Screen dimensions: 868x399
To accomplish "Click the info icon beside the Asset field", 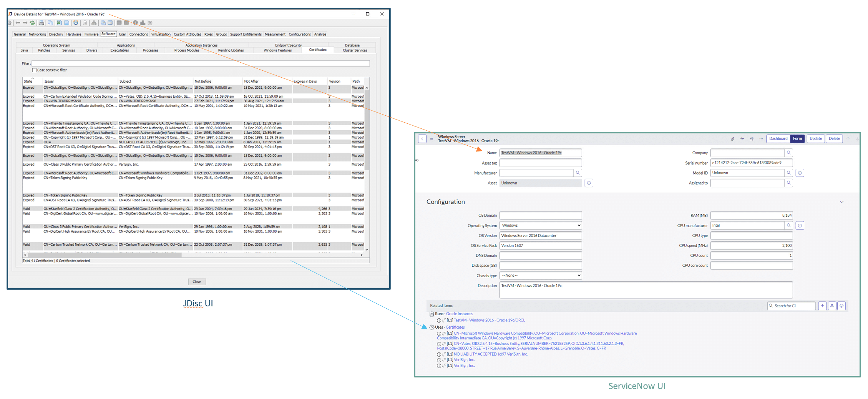I will 589,183.
